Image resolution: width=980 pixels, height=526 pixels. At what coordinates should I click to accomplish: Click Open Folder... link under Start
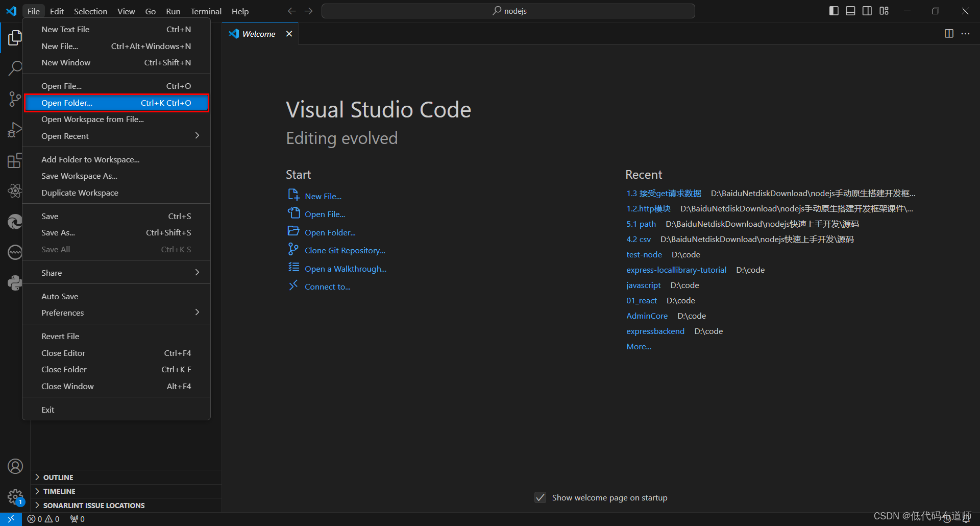[330, 232]
